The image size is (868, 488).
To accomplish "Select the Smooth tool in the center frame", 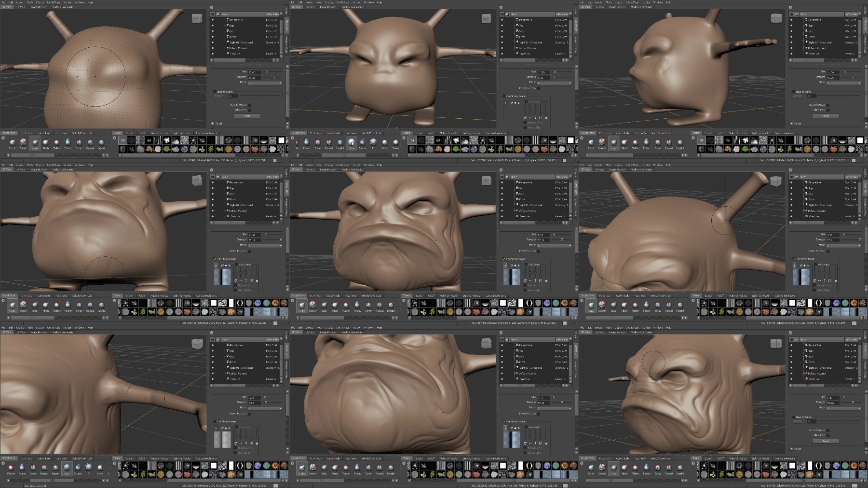I will (x=312, y=306).
